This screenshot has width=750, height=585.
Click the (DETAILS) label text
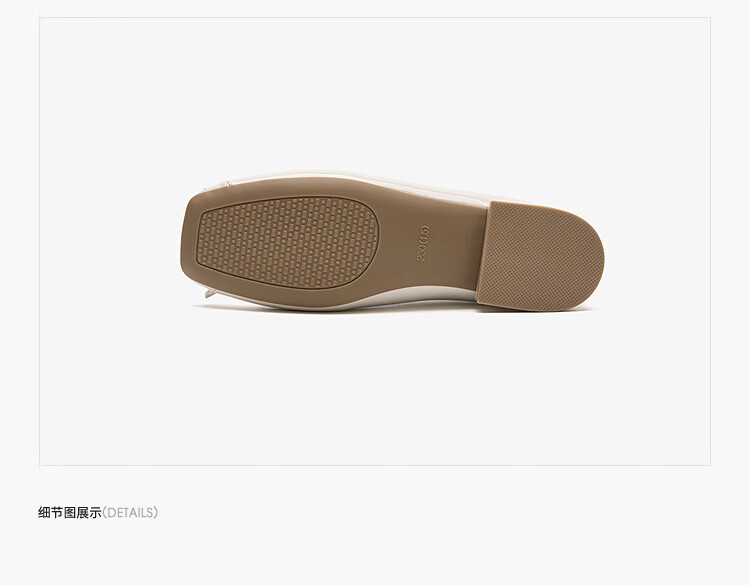coord(130,513)
